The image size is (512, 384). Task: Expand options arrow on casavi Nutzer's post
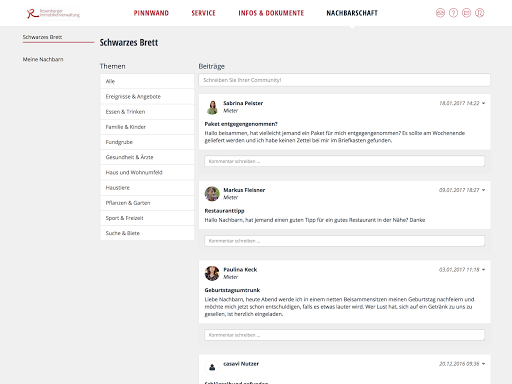tap(484, 364)
